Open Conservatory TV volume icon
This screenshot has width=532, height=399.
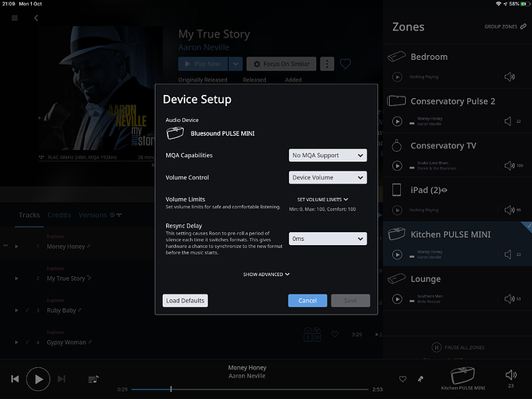pos(510,166)
